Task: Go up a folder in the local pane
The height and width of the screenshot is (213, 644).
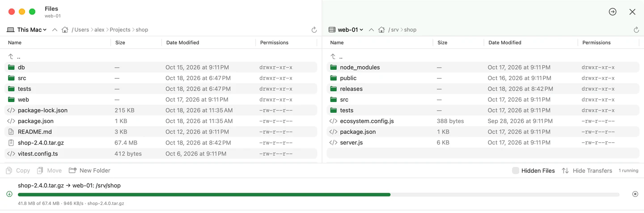Action: (55, 30)
